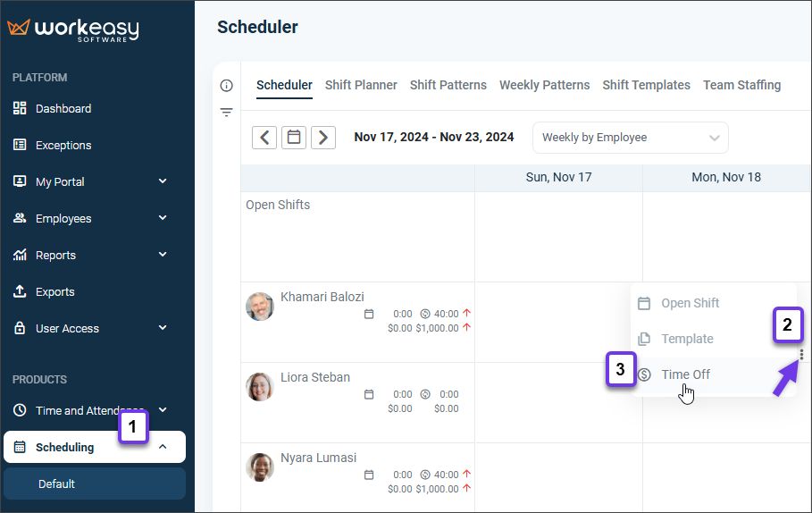This screenshot has height=513, width=812.
Task: Switch to Team Staffing tab
Action: [x=741, y=85]
